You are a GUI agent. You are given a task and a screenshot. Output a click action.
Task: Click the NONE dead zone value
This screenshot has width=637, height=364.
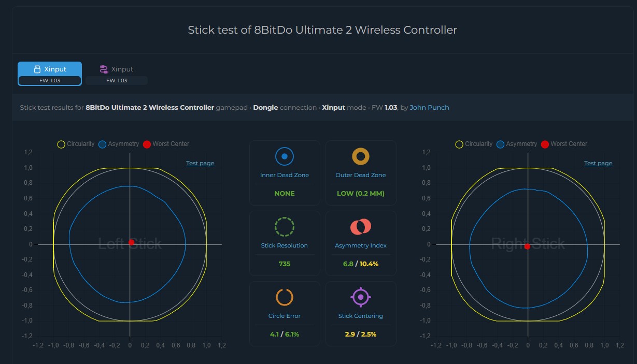click(x=285, y=194)
